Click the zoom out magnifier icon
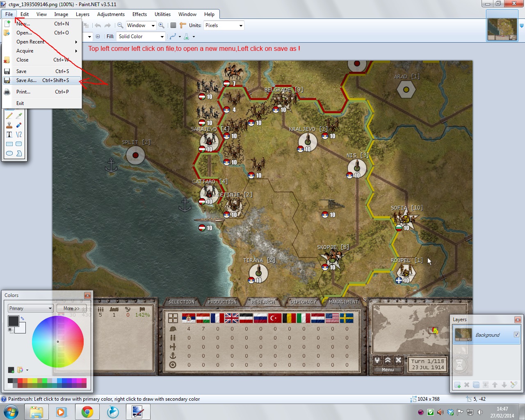This screenshot has height=420, width=525. coord(120,25)
